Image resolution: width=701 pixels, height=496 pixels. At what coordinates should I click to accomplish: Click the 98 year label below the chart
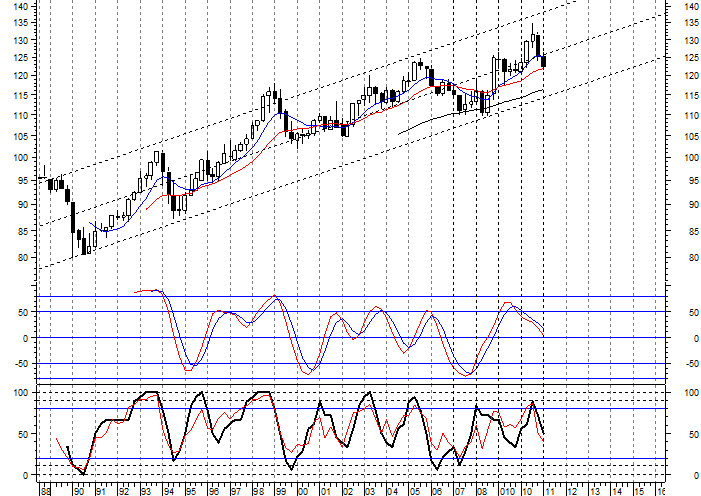click(x=258, y=492)
